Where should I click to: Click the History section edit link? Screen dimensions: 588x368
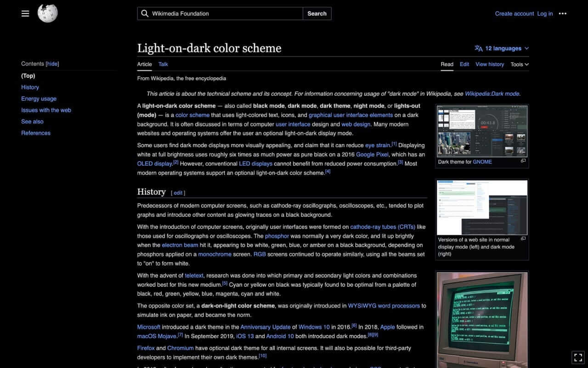[x=178, y=193]
